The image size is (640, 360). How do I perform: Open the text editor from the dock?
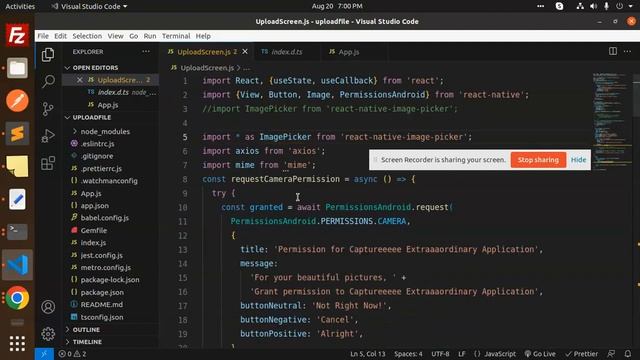[17, 199]
